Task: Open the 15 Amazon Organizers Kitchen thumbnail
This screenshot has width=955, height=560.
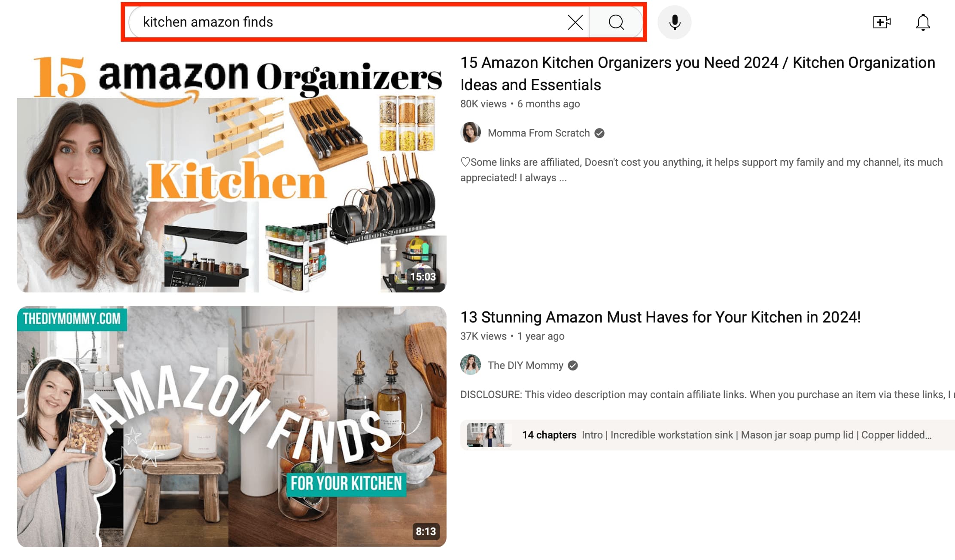Action: tap(232, 172)
